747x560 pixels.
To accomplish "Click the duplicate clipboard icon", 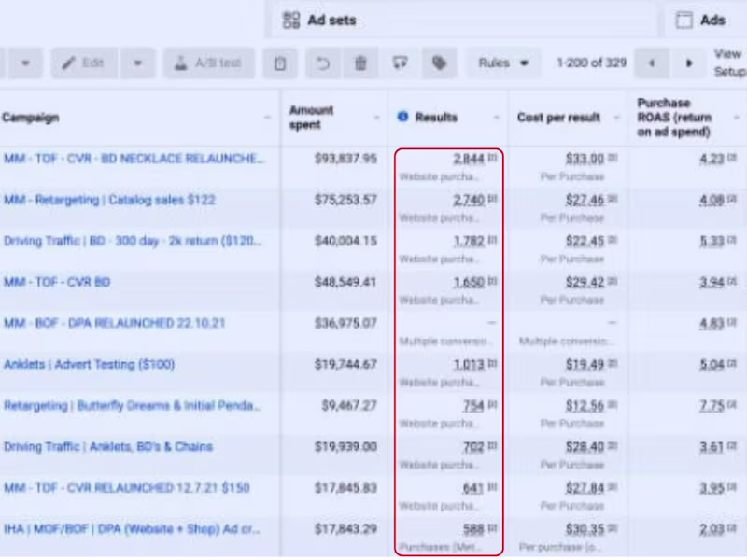I will [x=280, y=63].
